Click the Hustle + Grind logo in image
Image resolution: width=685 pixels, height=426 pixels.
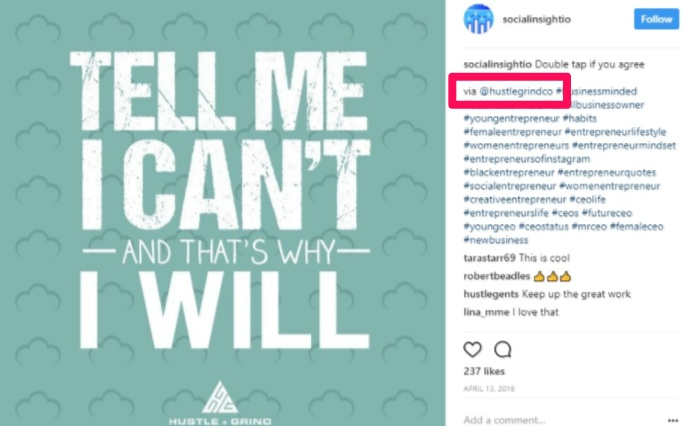[220, 403]
